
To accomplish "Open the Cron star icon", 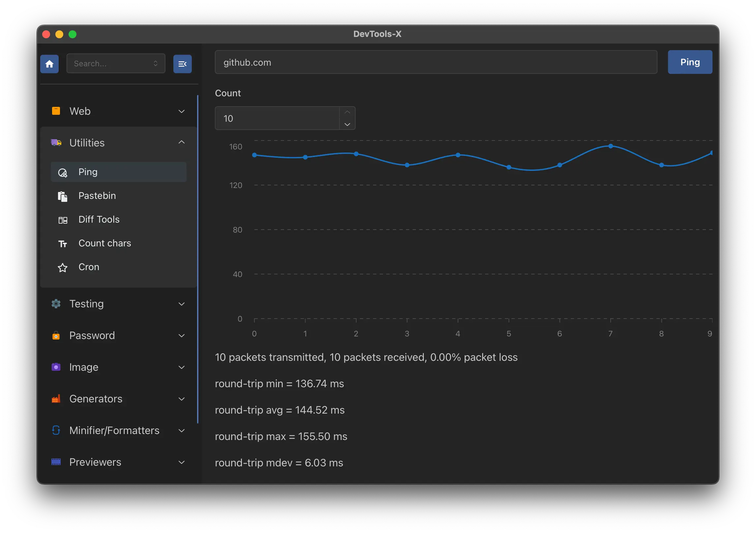I will (x=63, y=267).
